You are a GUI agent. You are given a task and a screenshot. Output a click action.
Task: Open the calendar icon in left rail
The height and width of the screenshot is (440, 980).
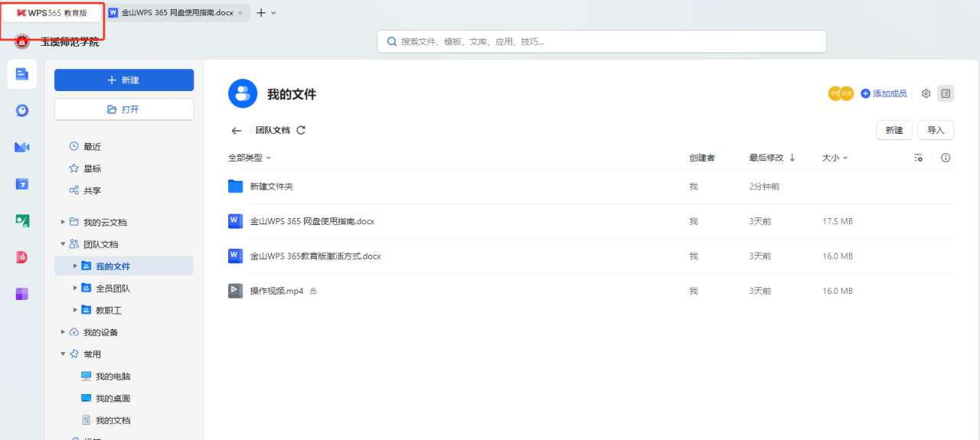[x=22, y=184]
